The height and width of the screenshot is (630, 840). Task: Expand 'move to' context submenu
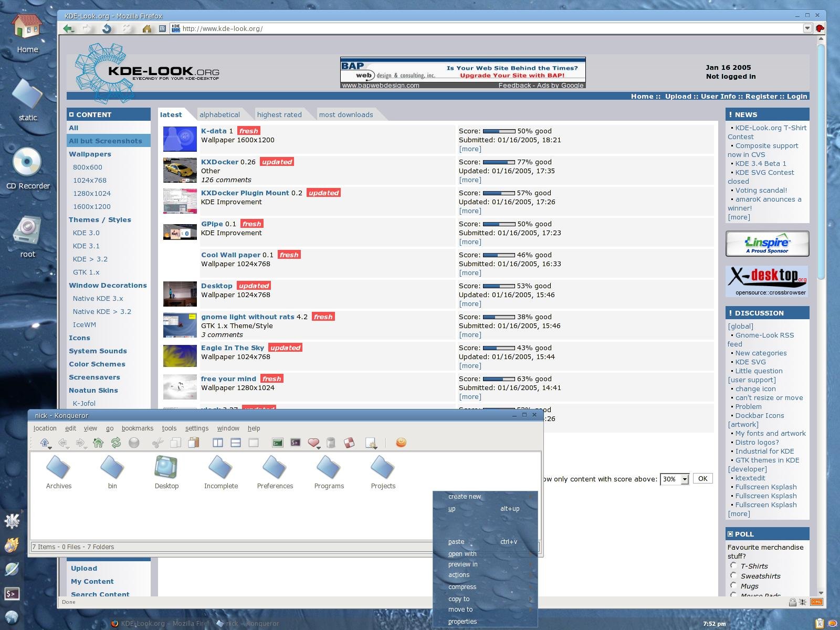[485, 610]
